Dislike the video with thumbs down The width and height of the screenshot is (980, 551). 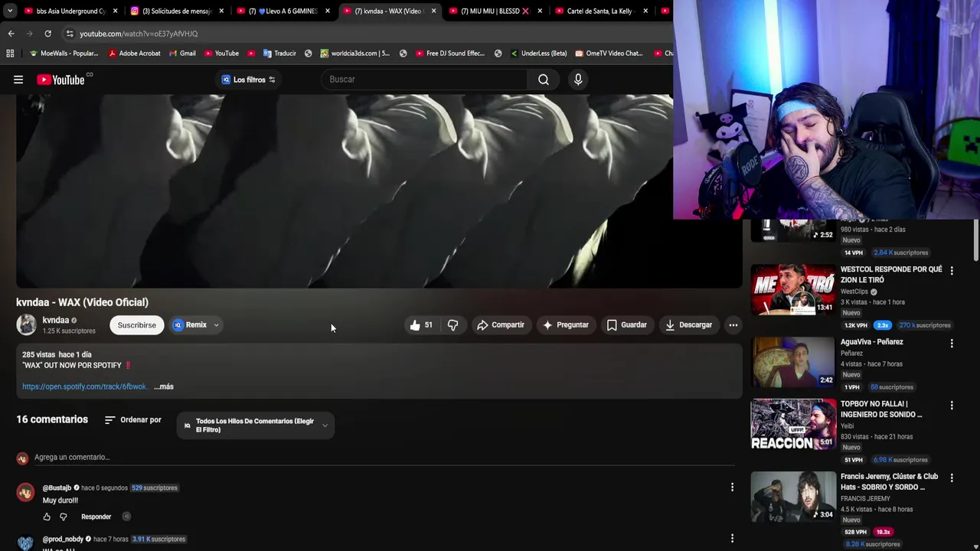coord(452,325)
